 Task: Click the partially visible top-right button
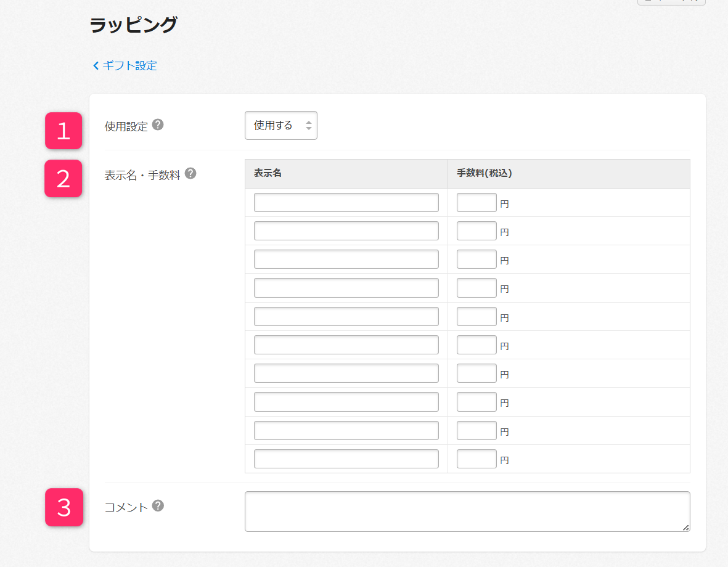coord(671,2)
